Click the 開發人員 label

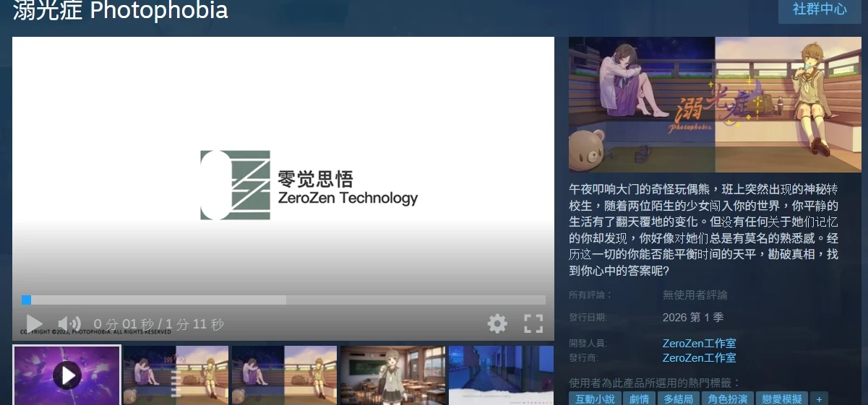click(588, 344)
